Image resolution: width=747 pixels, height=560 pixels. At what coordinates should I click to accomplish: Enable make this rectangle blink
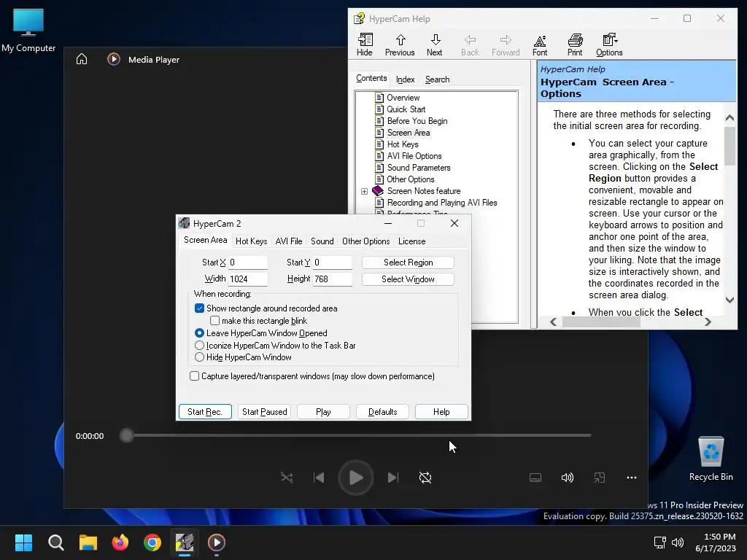[x=215, y=321]
